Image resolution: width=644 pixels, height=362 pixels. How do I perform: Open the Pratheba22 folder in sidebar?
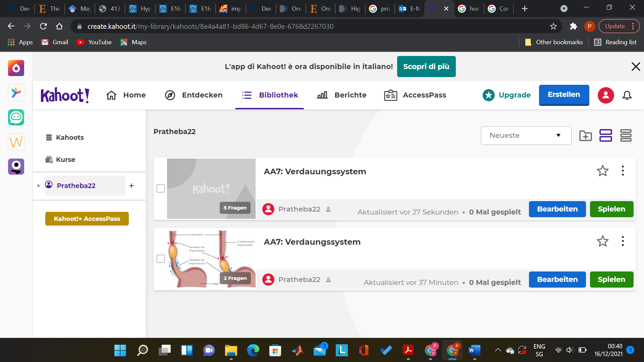pos(85,186)
